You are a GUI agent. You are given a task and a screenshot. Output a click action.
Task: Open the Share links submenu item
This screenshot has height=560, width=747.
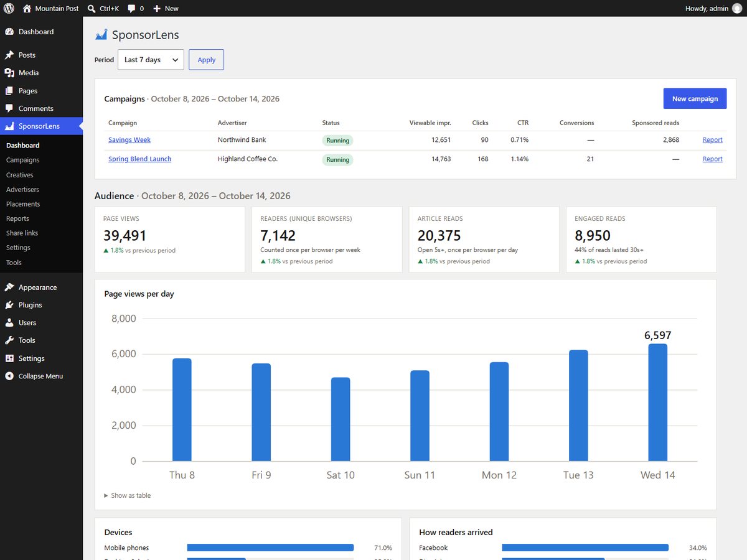(x=22, y=233)
